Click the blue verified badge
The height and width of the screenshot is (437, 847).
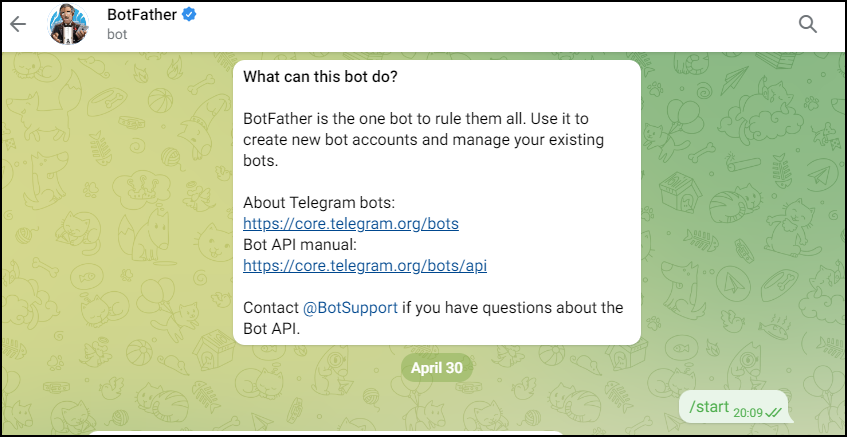point(189,15)
